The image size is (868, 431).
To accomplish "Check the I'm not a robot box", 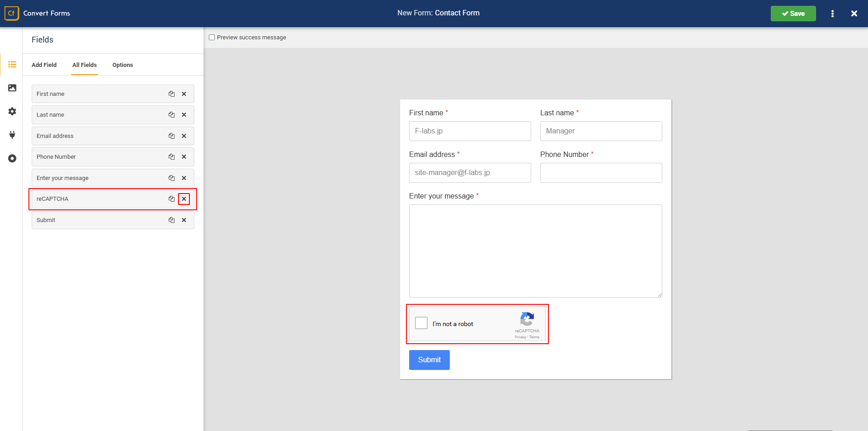I will (x=421, y=323).
